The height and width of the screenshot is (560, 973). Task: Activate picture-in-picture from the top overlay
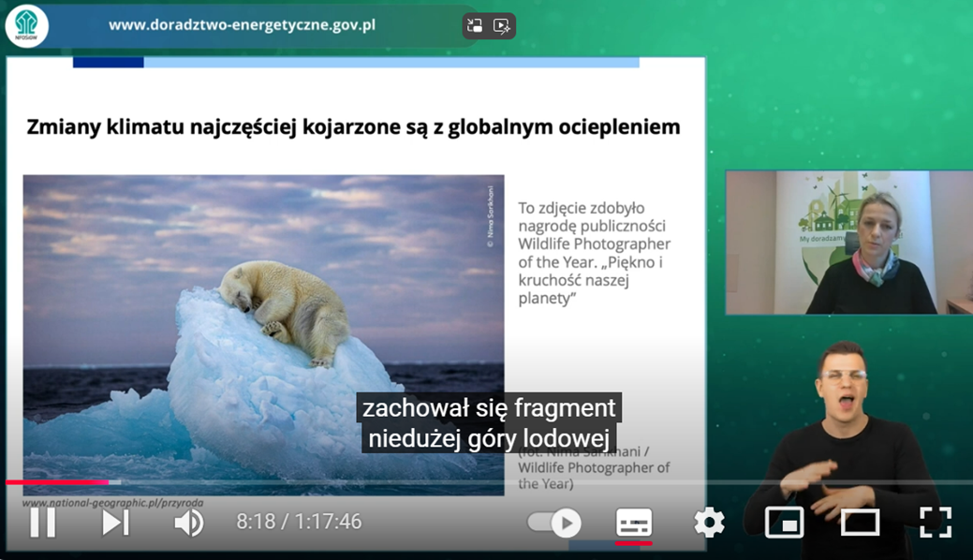475,25
